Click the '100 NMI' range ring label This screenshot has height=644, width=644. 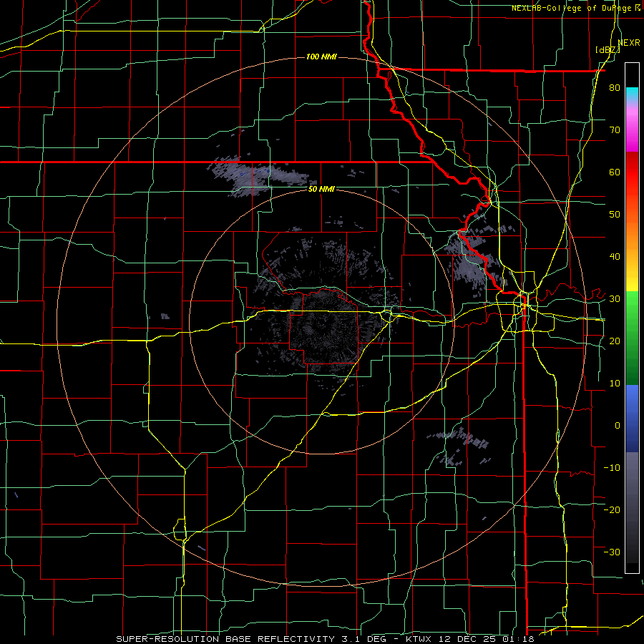coord(321,57)
